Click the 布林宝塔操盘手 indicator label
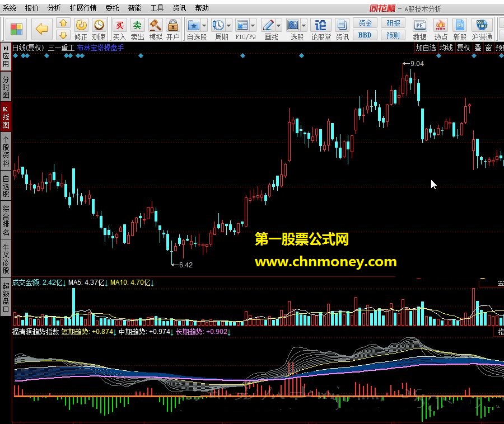Image resolution: width=504 pixels, height=424 pixels. (x=100, y=48)
